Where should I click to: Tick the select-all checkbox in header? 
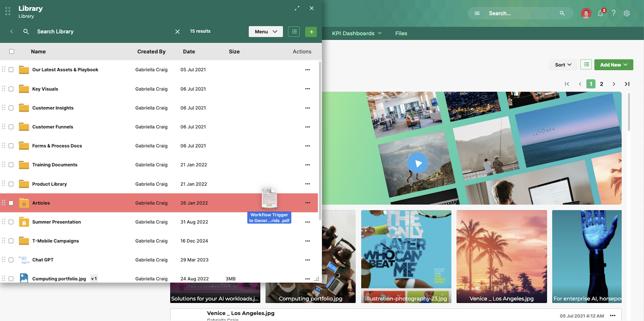11,51
